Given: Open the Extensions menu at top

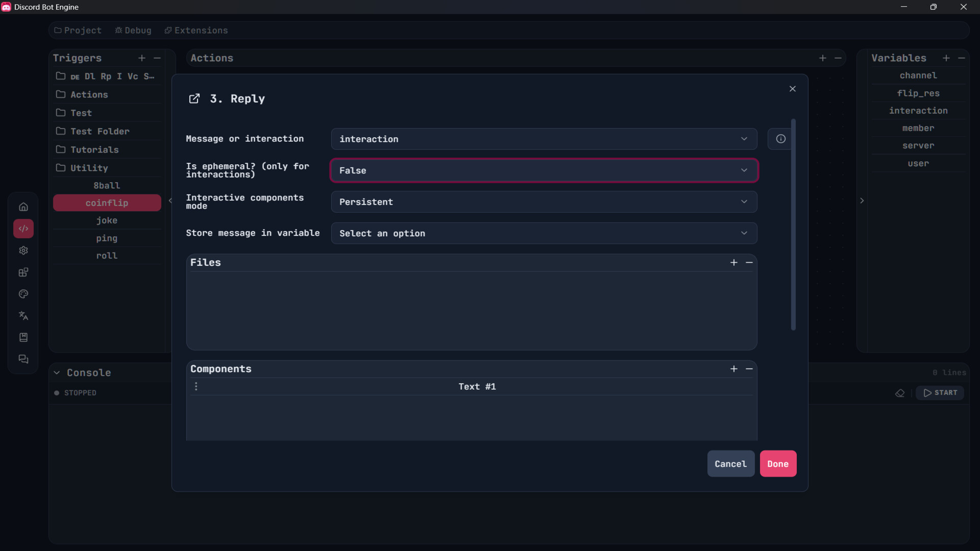Looking at the screenshot, I should [196, 30].
